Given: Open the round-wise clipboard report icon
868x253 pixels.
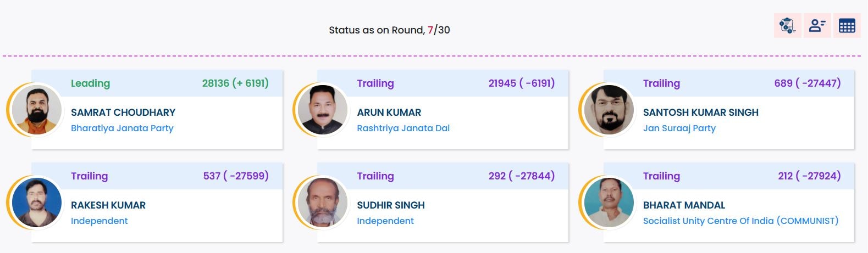Looking at the screenshot, I should click(787, 26).
